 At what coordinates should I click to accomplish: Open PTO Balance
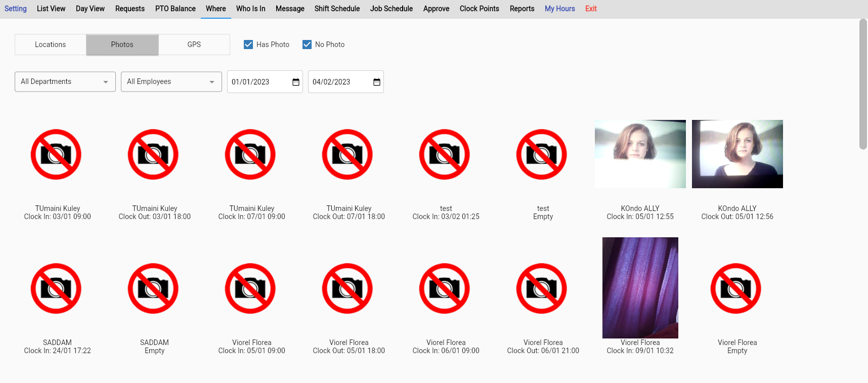[x=176, y=9]
